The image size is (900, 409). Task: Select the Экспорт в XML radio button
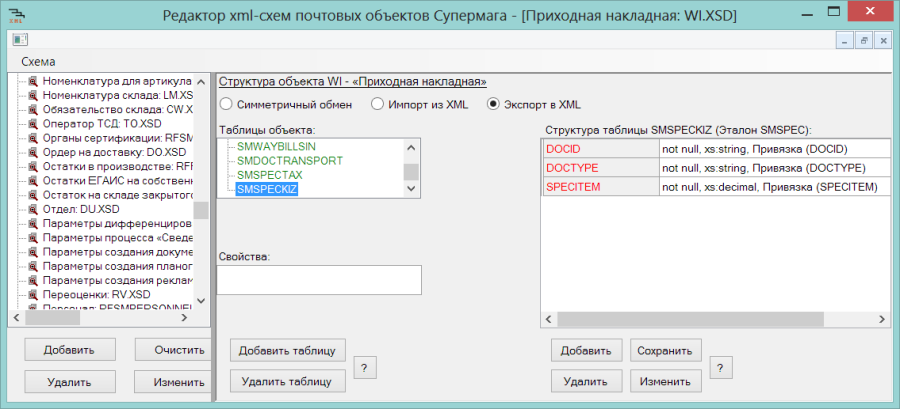click(x=492, y=104)
